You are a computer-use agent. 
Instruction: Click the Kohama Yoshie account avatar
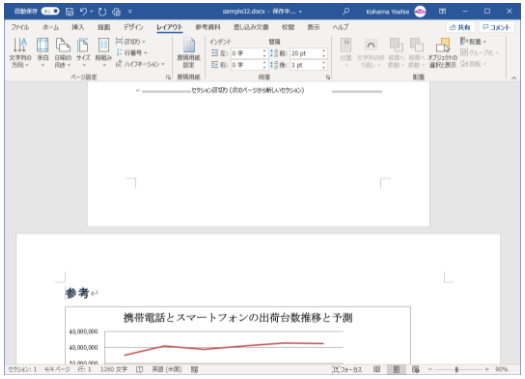[x=420, y=12]
